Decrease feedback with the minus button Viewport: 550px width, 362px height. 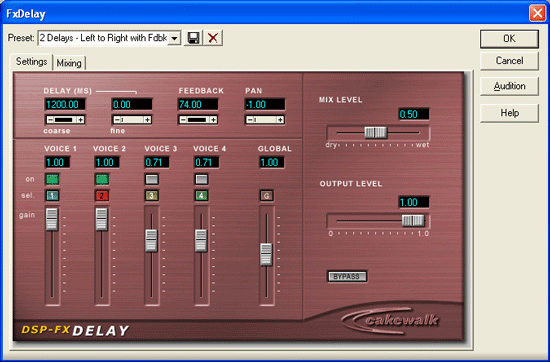tap(183, 120)
